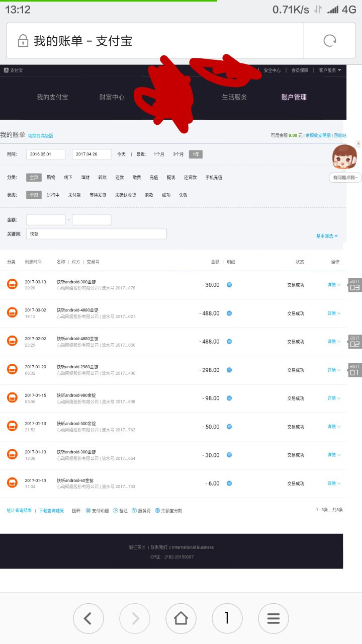Screen dimensions: 362x644
Task: Click payment detail icon for -298.00
Action: tap(229, 370)
